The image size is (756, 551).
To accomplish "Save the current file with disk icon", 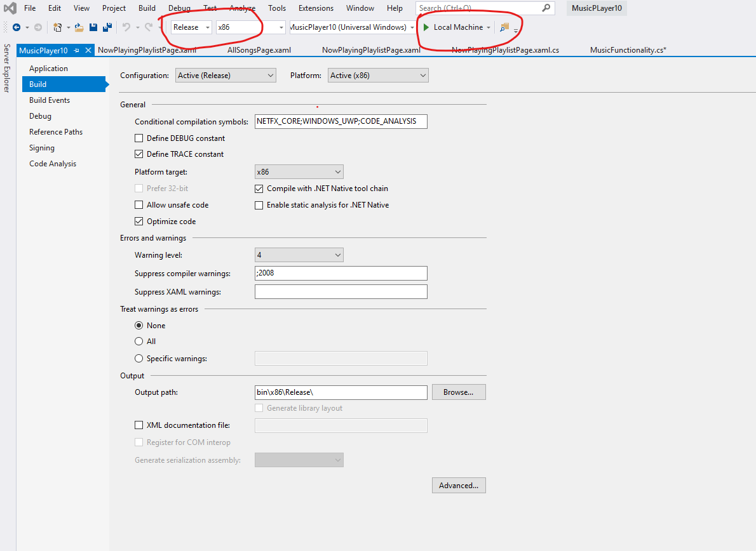I will [93, 27].
